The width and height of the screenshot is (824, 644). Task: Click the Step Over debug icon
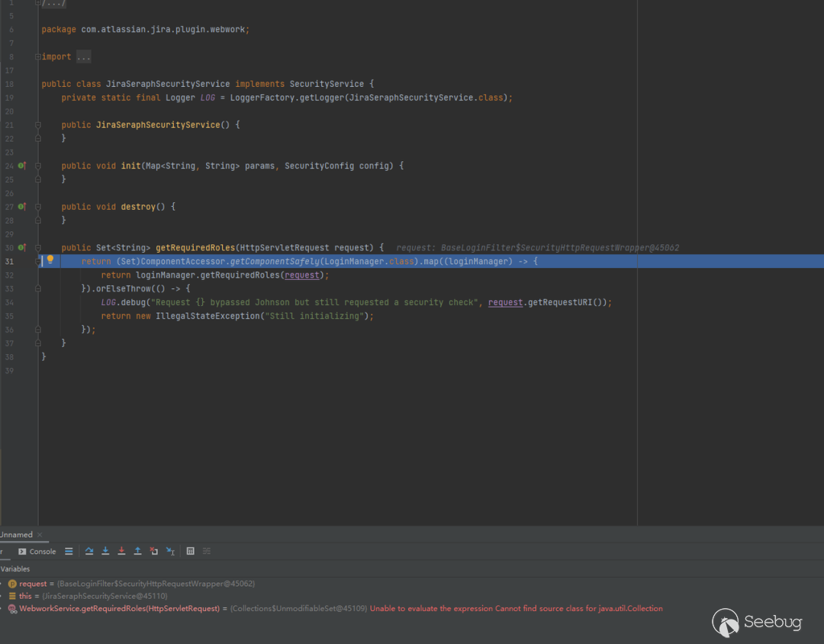pos(89,551)
